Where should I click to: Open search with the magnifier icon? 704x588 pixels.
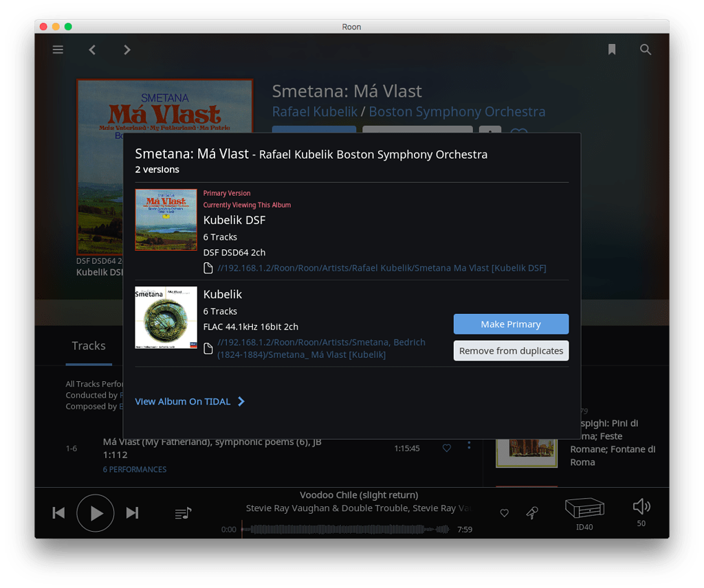click(645, 49)
